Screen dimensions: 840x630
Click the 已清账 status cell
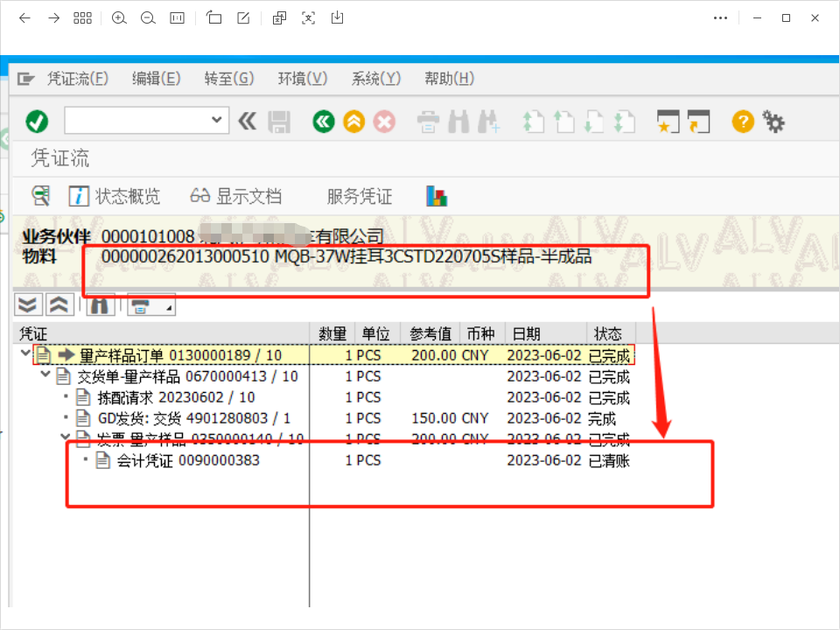(x=609, y=461)
